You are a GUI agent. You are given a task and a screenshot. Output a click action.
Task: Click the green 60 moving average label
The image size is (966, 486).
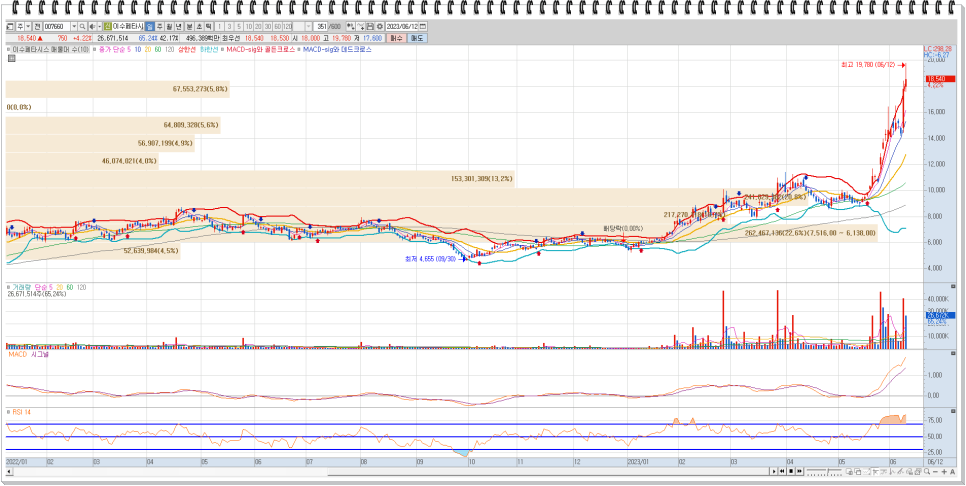[x=158, y=49]
